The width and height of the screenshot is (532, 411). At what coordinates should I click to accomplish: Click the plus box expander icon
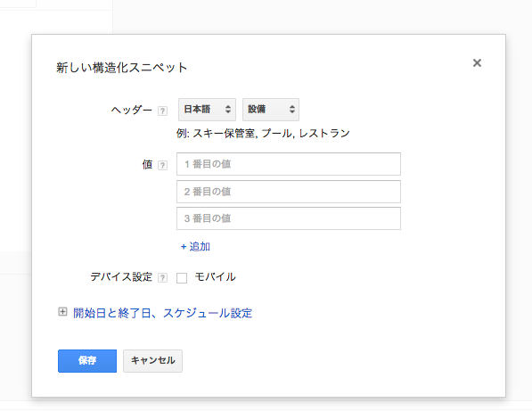coord(62,311)
